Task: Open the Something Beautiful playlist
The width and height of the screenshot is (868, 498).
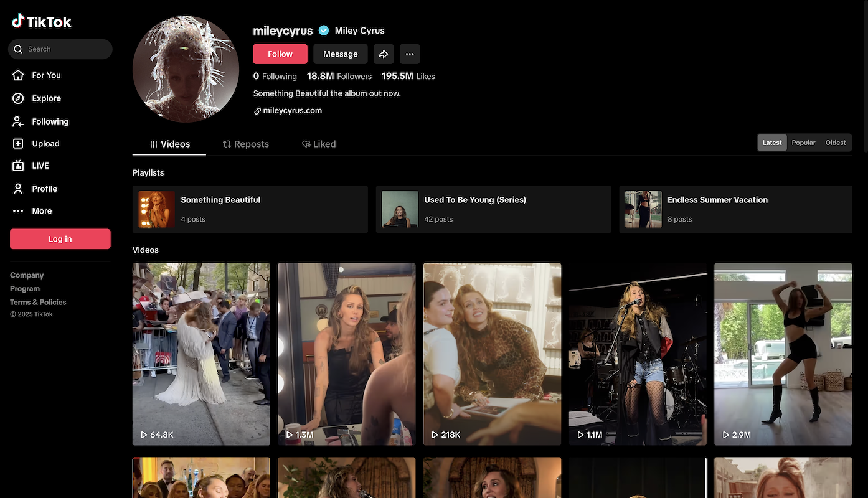Action: [250, 209]
